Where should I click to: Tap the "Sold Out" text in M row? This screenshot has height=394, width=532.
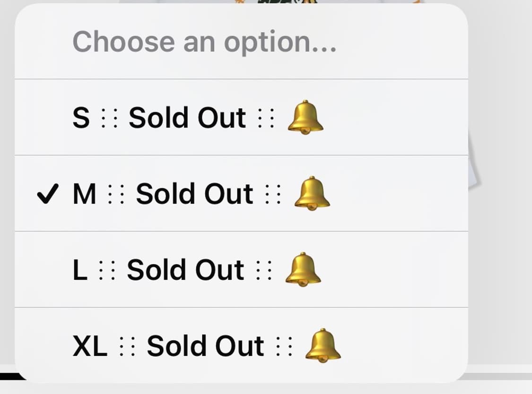coord(194,194)
